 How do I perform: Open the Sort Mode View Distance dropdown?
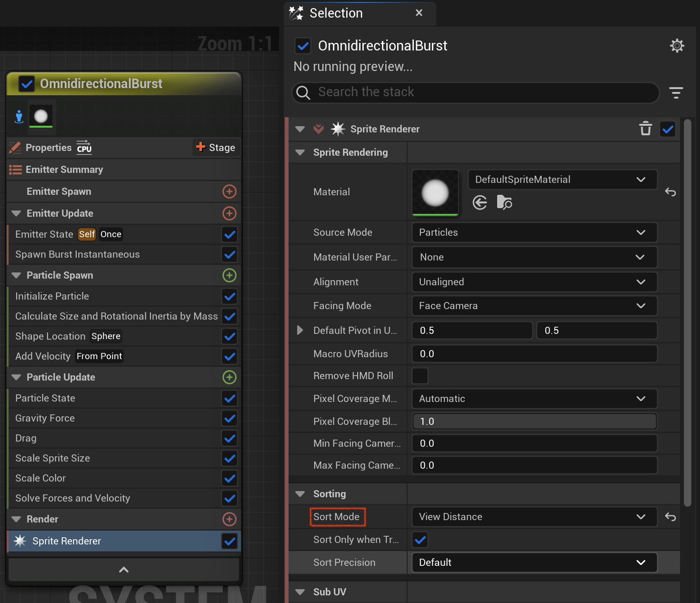534,517
